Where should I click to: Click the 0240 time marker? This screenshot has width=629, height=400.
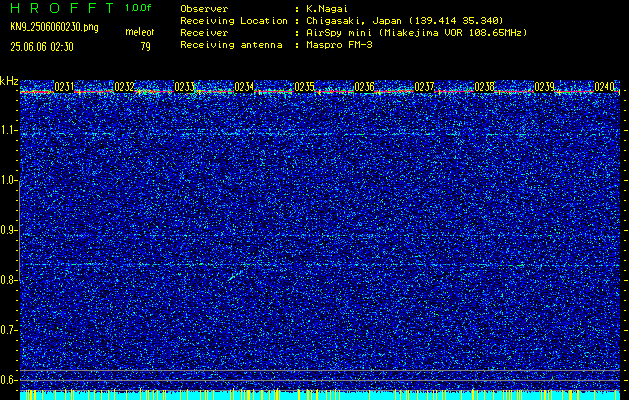click(x=605, y=87)
